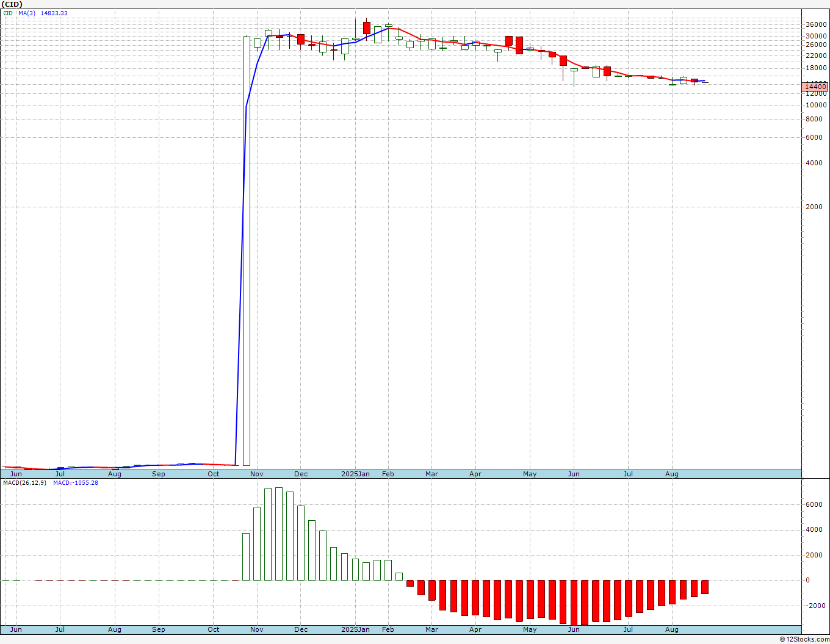Select the 22000 price axis label
830x644 pixels.
pos(816,55)
